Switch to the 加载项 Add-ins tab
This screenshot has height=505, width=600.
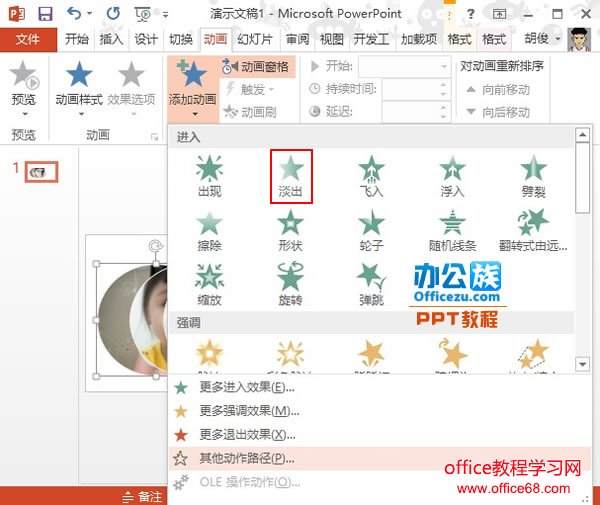419,39
